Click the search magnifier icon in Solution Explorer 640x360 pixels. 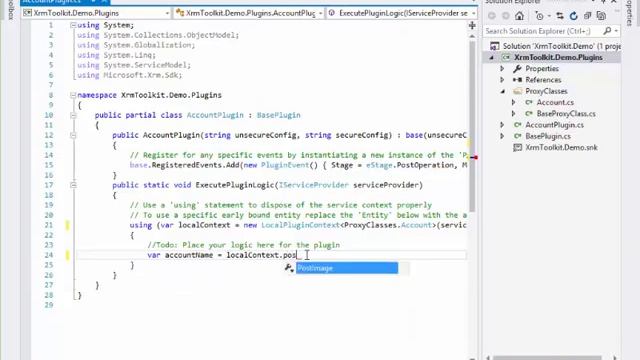(x=607, y=31)
